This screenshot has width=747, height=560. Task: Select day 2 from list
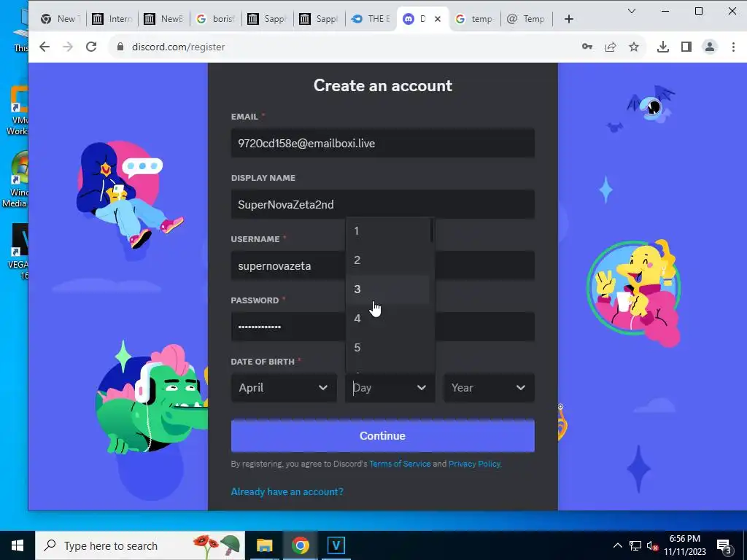coord(388,260)
